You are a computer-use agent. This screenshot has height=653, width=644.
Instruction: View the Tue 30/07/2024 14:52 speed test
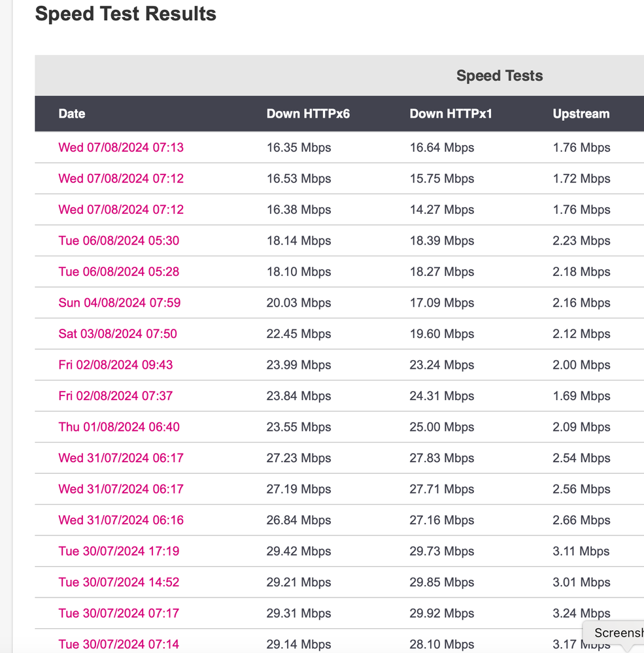[x=118, y=582]
